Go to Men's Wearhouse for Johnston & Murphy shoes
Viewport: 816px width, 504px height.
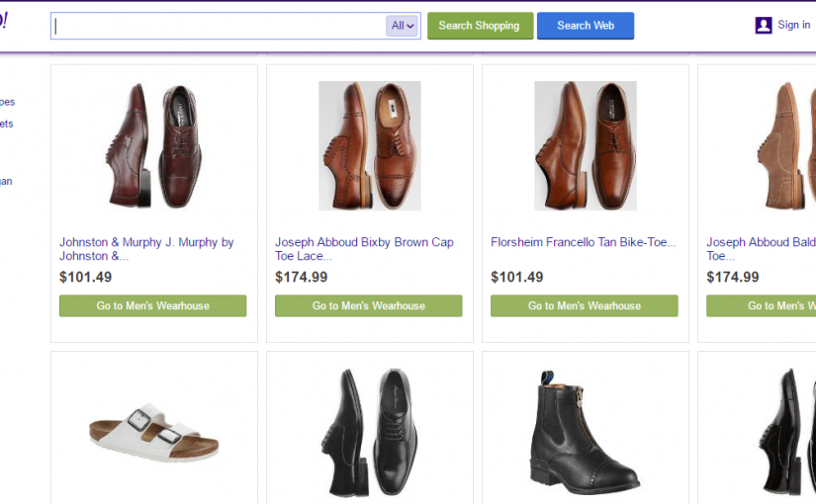153,305
